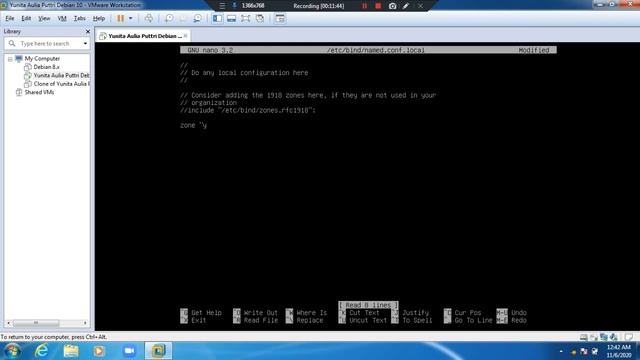Click the 'zone' line in the editor
Image resolution: width=640 pixels, height=360 pixels.
(x=193, y=125)
